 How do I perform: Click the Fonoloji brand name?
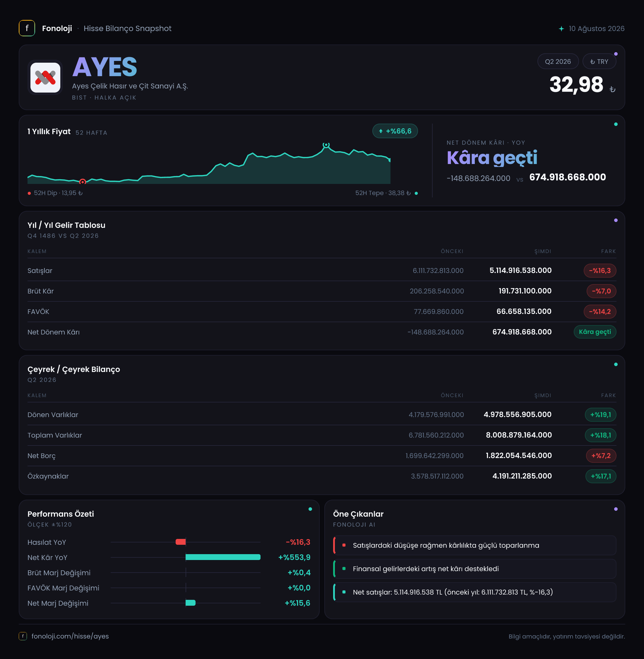tap(57, 28)
